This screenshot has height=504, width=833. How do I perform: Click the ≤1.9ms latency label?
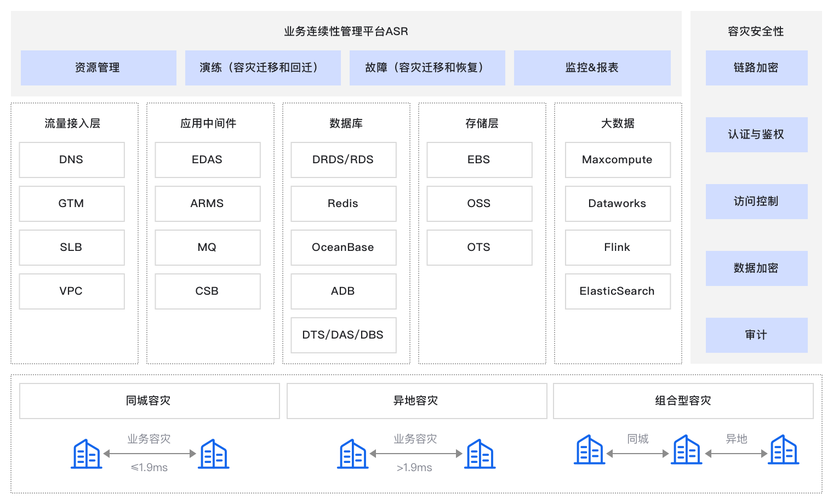149,468
